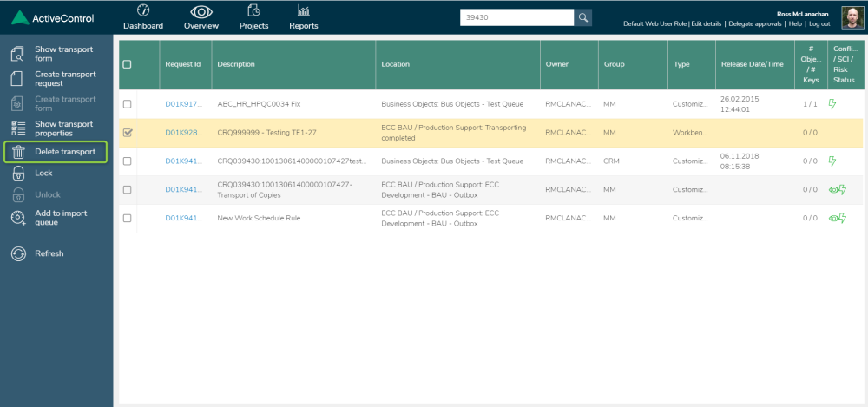
Task: Check the box for ABC_HR_HPQC0034 Fix row
Action: [128, 104]
